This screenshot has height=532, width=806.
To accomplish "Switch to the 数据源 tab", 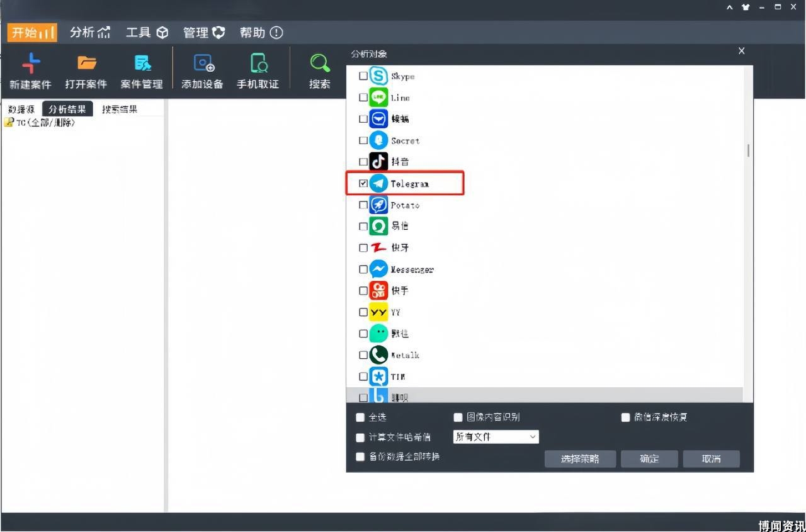I will pyautogui.click(x=22, y=109).
